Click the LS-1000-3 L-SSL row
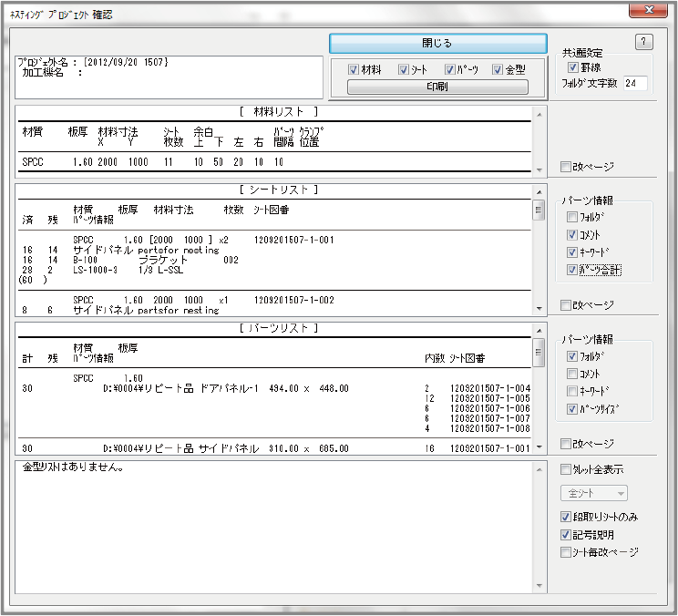The image size is (678, 616). tap(103, 270)
